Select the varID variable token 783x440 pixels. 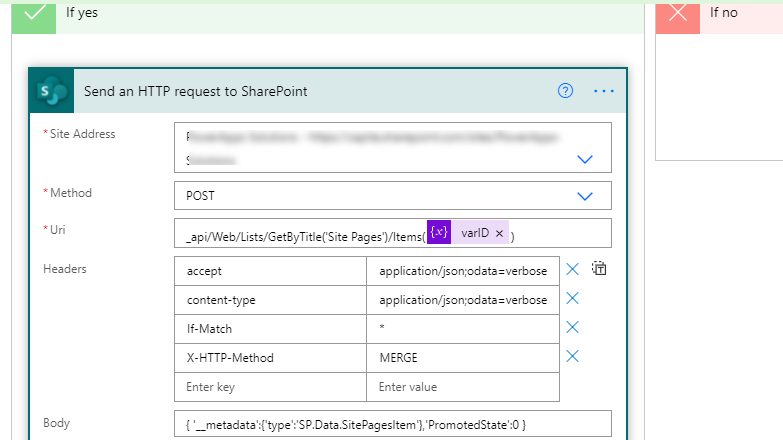coord(468,233)
